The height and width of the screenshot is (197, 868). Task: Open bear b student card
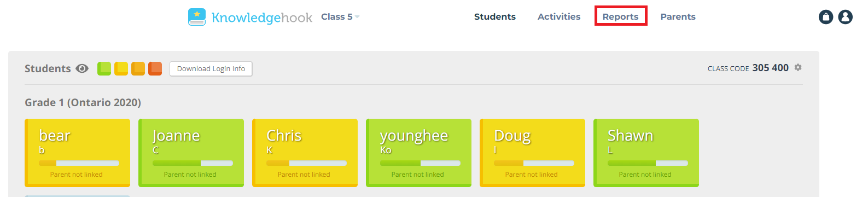coord(77,153)
